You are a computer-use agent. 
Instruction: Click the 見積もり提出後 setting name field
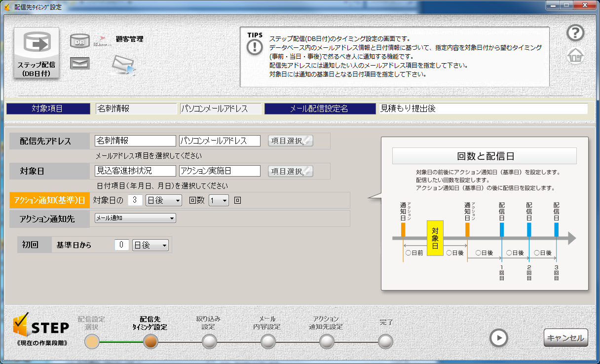click(x=483, y=109)
